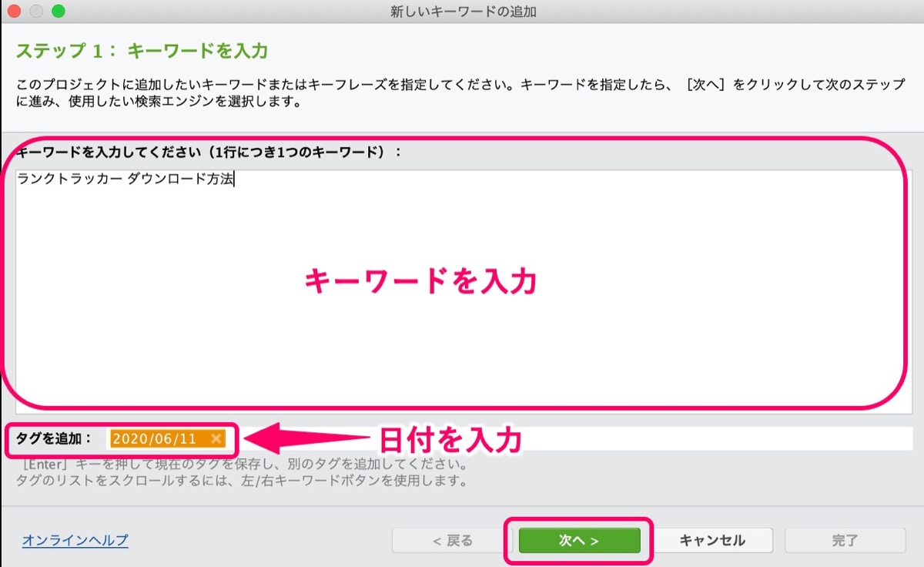Click the keyword line ランクトラッカー ダウンロード方法
The width and height of the screenshot is (924, 567).
(126, 179)
